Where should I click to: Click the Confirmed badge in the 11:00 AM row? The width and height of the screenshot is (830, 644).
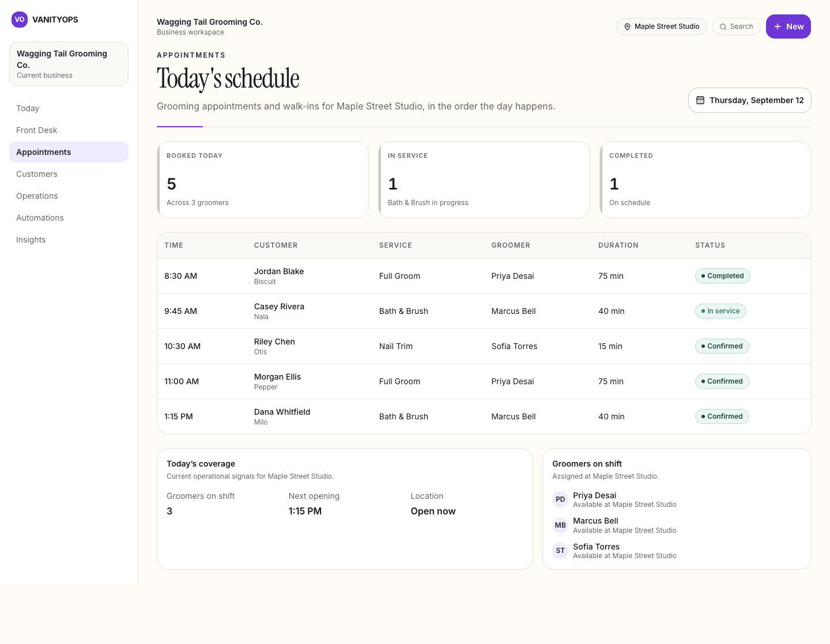tap(722, 381)
